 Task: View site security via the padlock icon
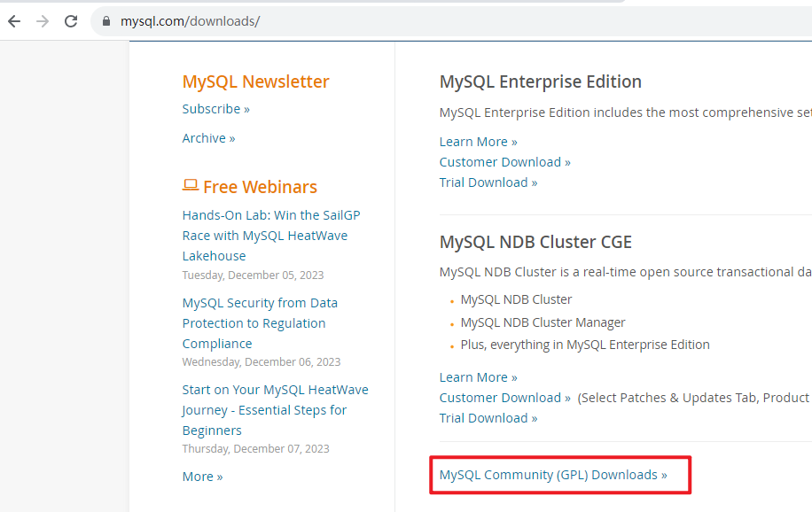(x=105, y=21)
